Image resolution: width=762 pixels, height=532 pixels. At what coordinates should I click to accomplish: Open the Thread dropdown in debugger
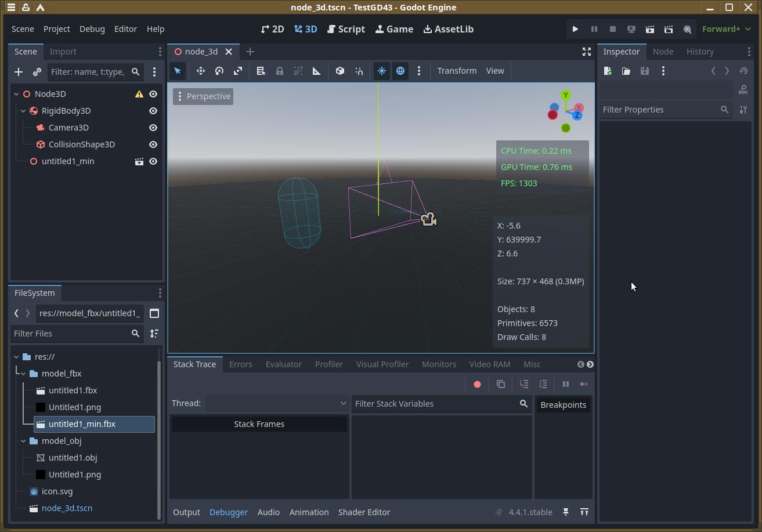[277, 403]
